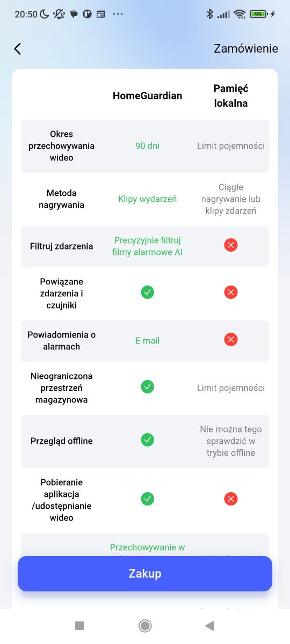This screenshot has width=290, height=644.
Task: Click green checkmark for Nieograniczona przestrzeń magazynowa
Action: click(147, 386)
